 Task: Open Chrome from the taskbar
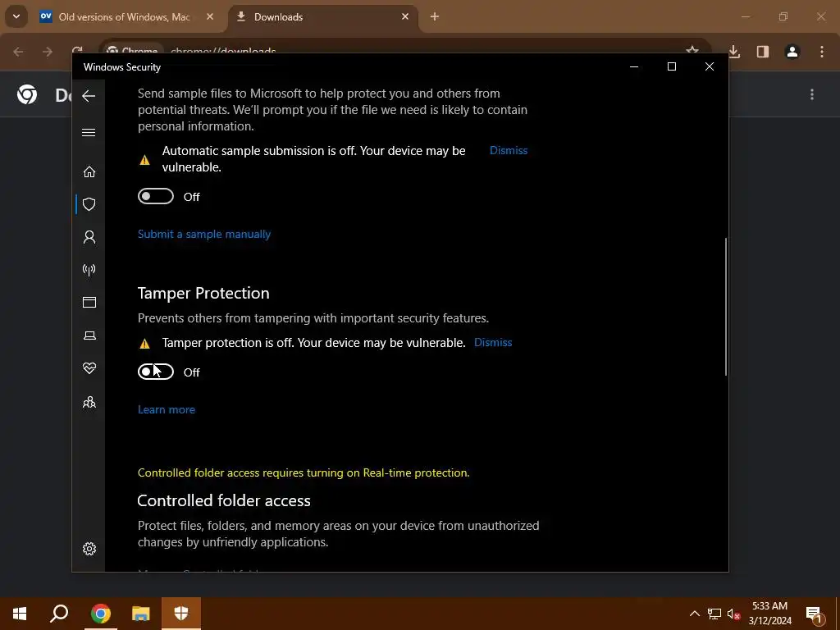(x=100, y=614)
